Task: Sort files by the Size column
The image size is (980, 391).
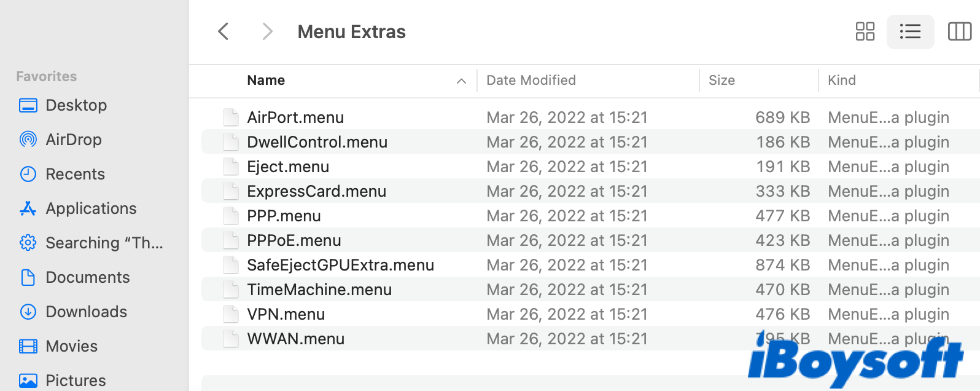Action: pos(721,81)
